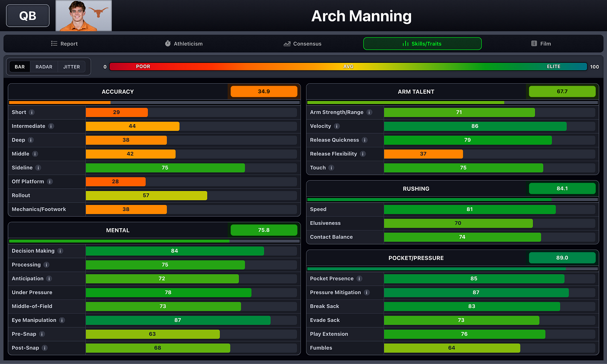Click the QB position button

tap(28, 16)
